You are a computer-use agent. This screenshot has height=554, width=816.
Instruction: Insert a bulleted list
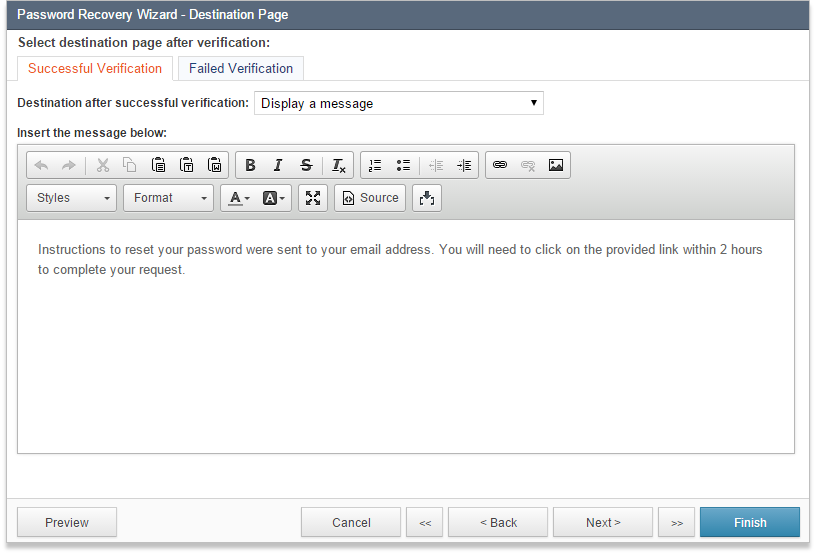click(x=403, y=165)
